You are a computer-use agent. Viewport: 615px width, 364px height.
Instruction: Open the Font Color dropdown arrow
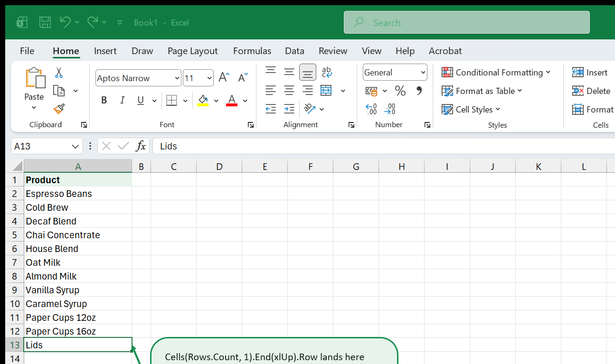(x=245, y=101)
